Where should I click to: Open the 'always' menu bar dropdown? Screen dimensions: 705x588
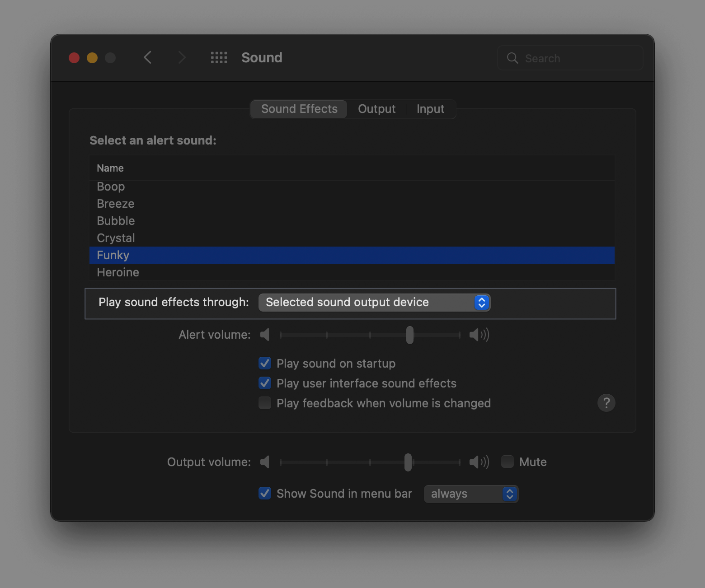point(470,494)
